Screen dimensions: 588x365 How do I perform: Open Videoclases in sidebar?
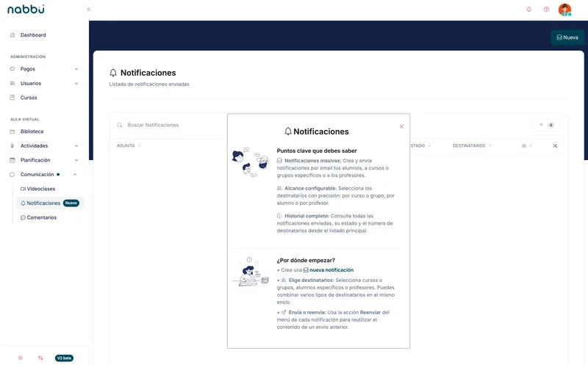[38, 189]
